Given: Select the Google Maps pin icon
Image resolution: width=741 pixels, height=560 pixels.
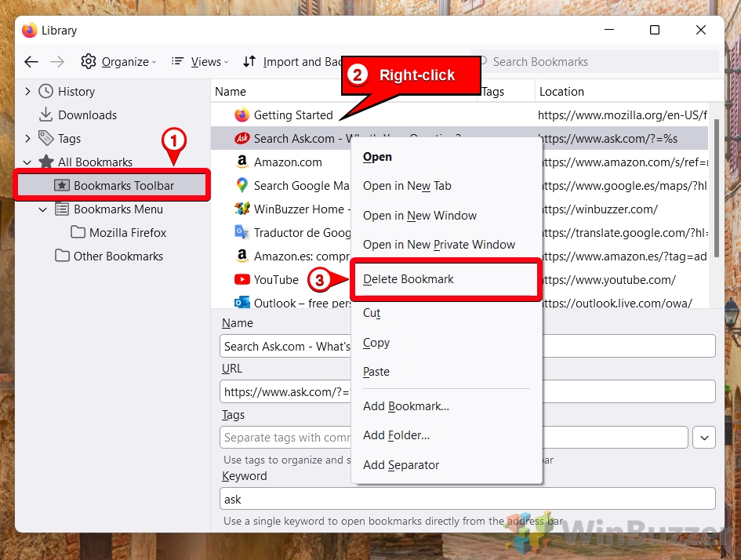Looking at the screenshot, I should coord(242,185).
